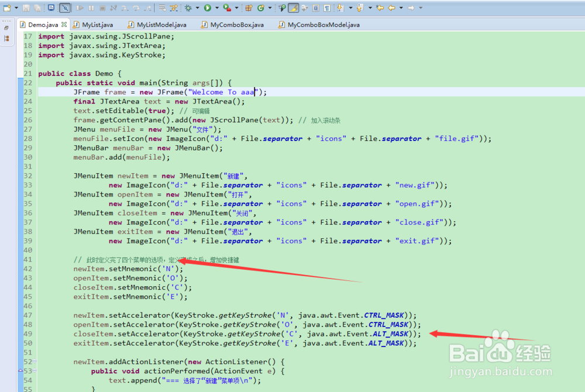
Task: Expand the Back history dropdown
Action: point(401,8)
